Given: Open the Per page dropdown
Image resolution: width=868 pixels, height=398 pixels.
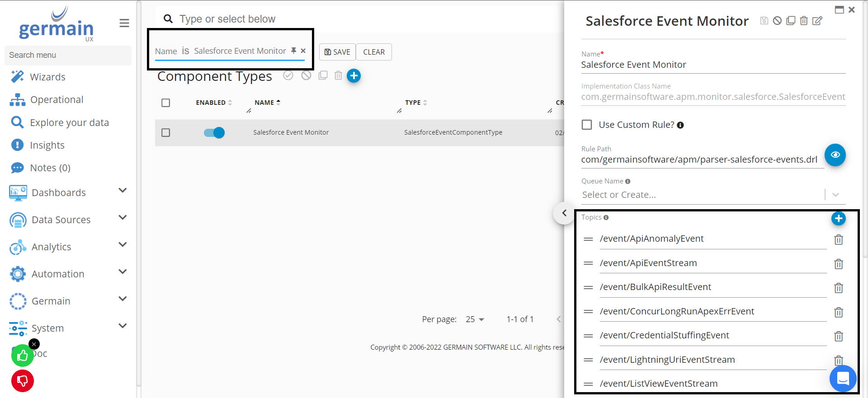Looking at the screenshot, I should pyautogui.click(x=475, y=319).
